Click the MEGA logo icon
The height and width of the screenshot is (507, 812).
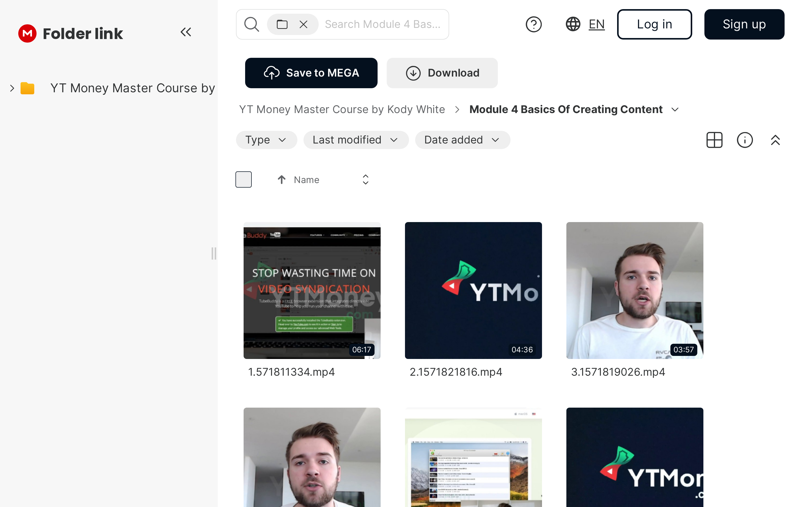pyautogui.click(x=27, y=33)
